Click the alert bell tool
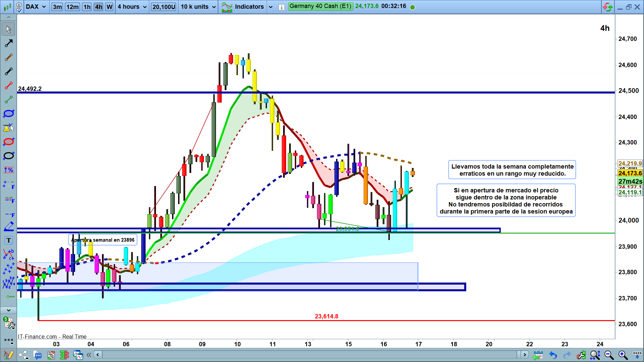644x362 pixels. tap(8, 128)
